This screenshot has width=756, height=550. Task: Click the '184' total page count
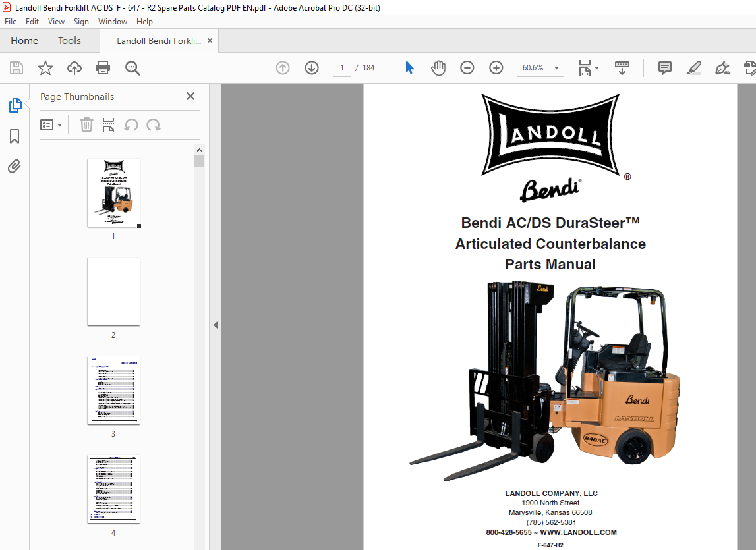click(x=368, y=68)
